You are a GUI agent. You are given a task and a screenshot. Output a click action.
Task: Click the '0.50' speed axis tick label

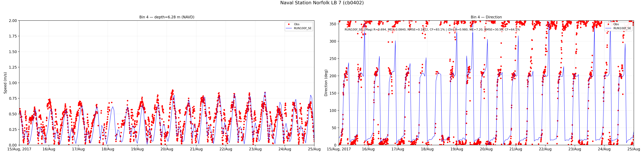[x=13, y=114]
